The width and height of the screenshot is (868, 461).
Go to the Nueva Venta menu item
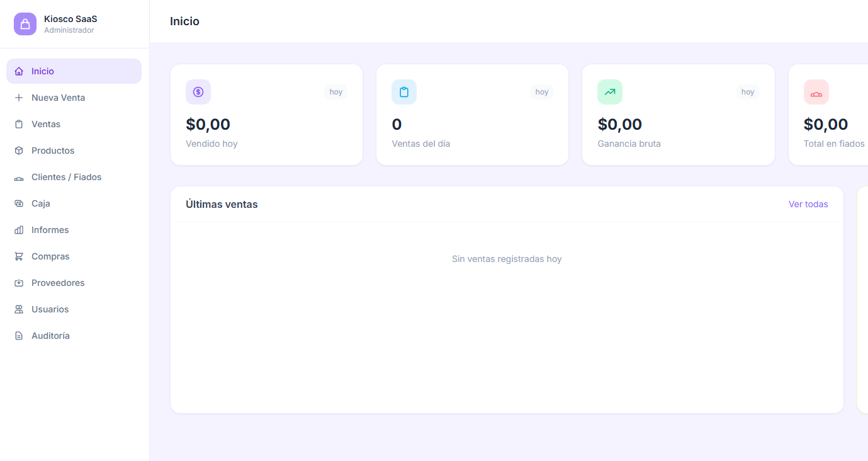[x=58, y=98]
